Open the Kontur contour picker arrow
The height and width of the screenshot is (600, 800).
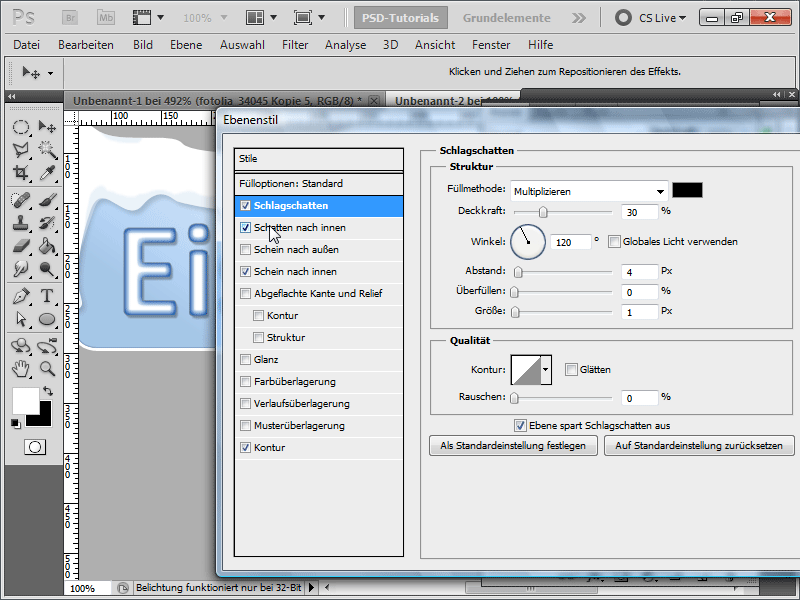pyautogui.click(x=545, y=369)
